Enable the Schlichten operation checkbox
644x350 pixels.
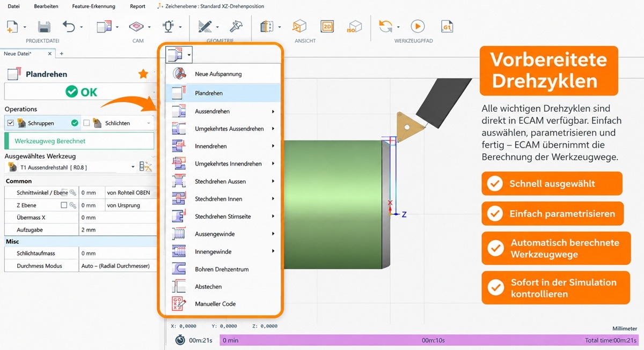[x=86, y=123]
